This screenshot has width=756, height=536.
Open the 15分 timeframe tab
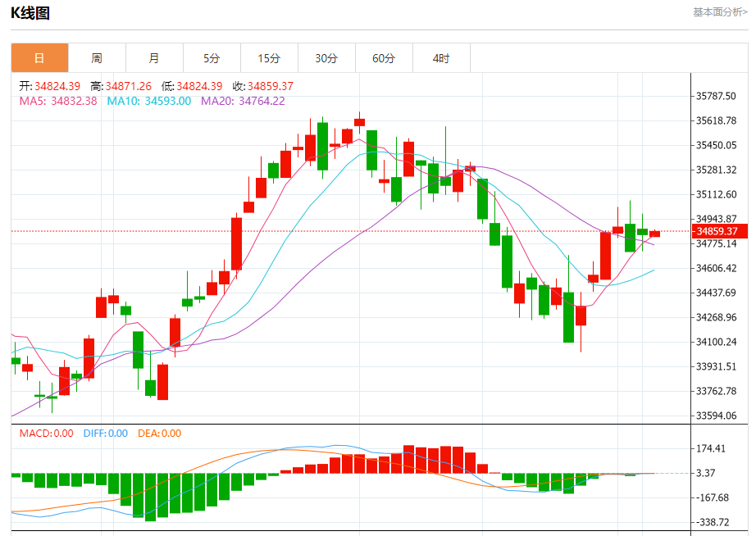[x=269, y=58]
